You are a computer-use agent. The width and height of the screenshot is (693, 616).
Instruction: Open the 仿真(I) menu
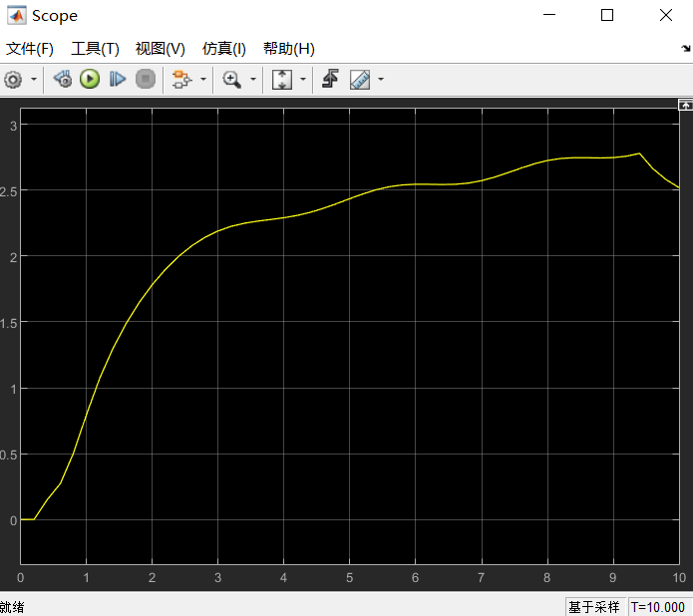click(x=223, y=49)
